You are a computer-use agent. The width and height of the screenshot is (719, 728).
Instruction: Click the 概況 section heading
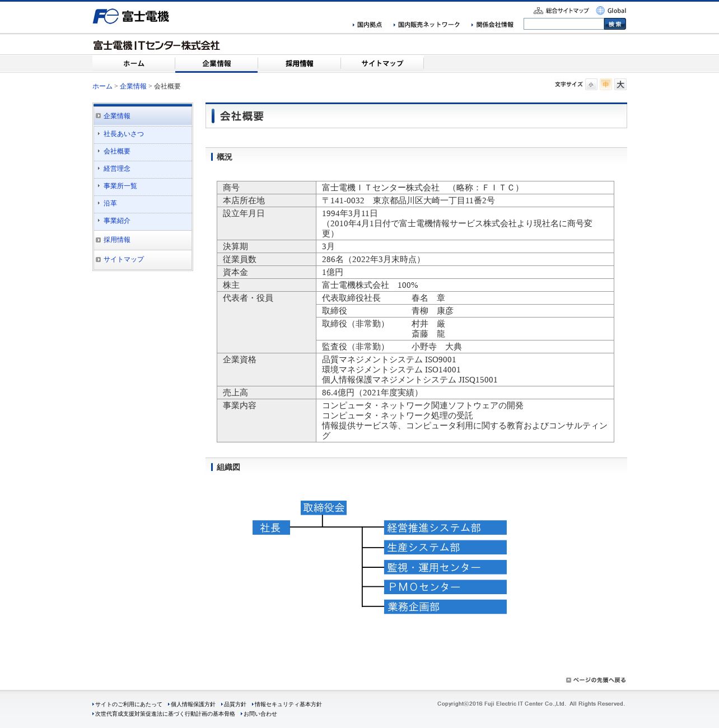coord(225,157)
